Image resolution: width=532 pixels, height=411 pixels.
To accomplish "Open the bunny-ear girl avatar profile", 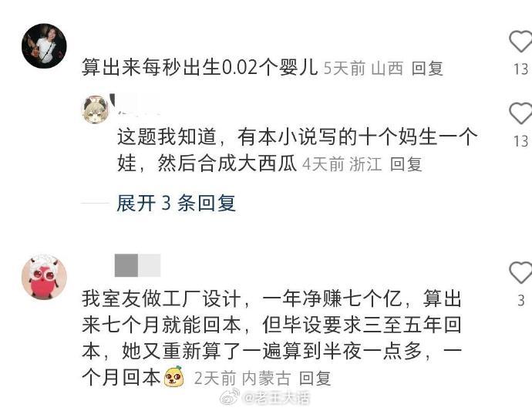I will 96,109.
